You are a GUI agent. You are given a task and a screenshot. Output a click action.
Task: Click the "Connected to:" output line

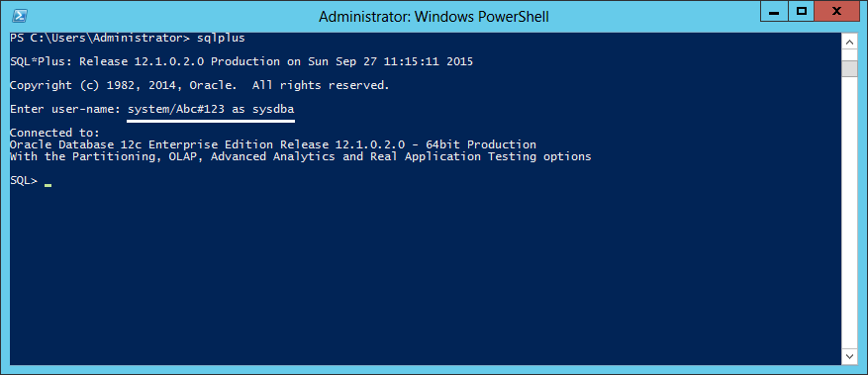point(54,133)
